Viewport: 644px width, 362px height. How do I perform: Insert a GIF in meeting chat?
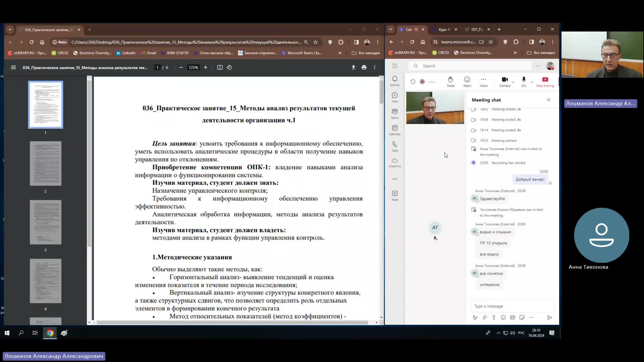click(x=513, y=317)
